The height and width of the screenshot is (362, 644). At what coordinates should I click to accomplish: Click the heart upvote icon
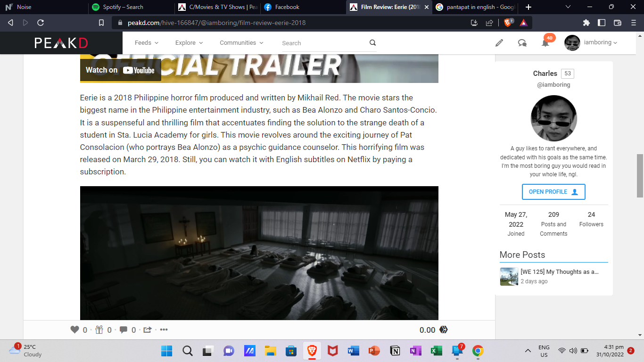pos(74,330)
